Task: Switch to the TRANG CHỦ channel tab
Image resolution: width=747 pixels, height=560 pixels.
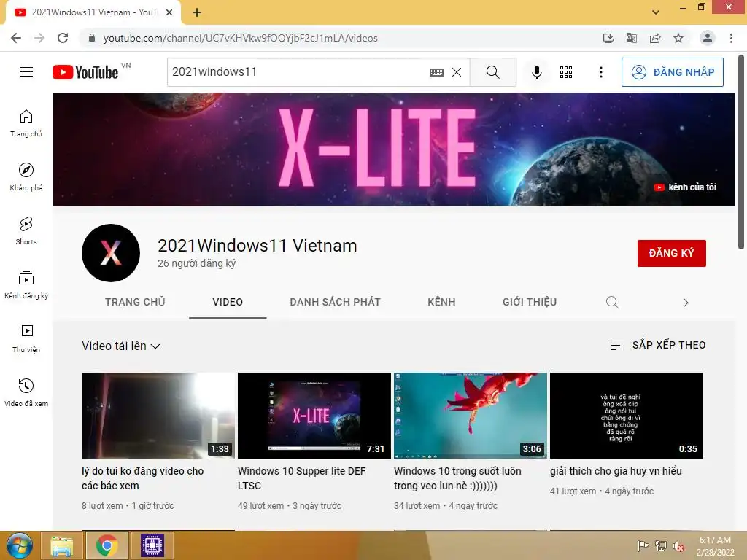Action: [x=135, y=302]
